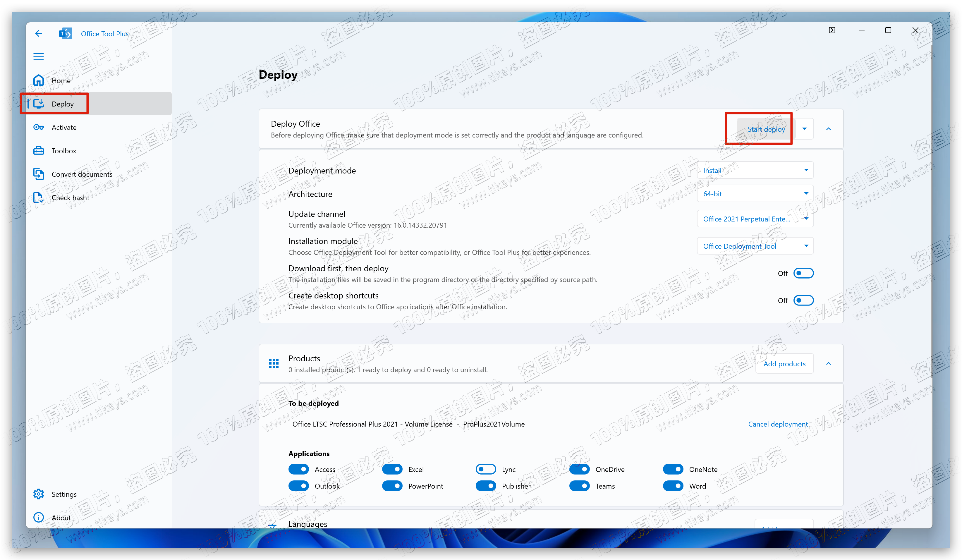
Task: Click the Office Tool Plus logo icon
Action: 65,34
